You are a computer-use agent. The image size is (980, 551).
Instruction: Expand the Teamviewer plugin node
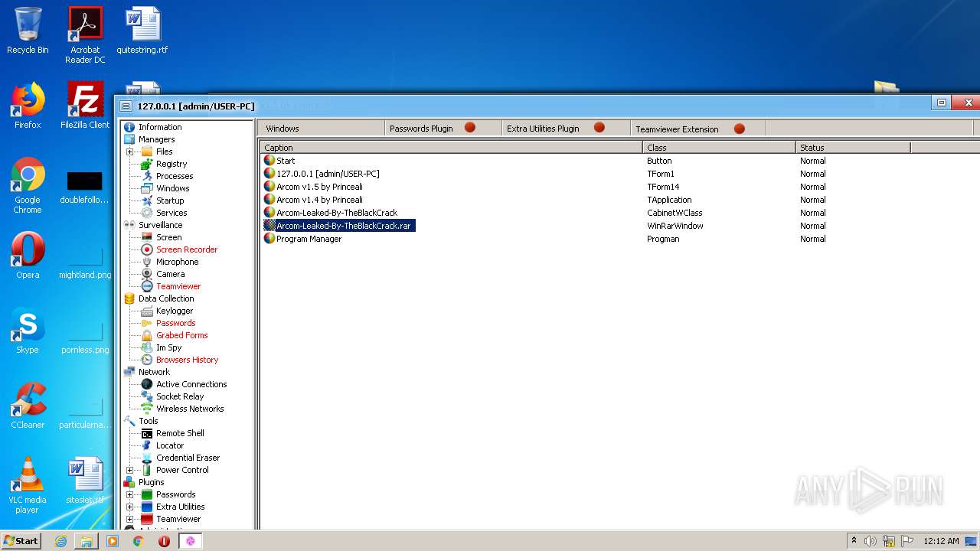(130, 519)
